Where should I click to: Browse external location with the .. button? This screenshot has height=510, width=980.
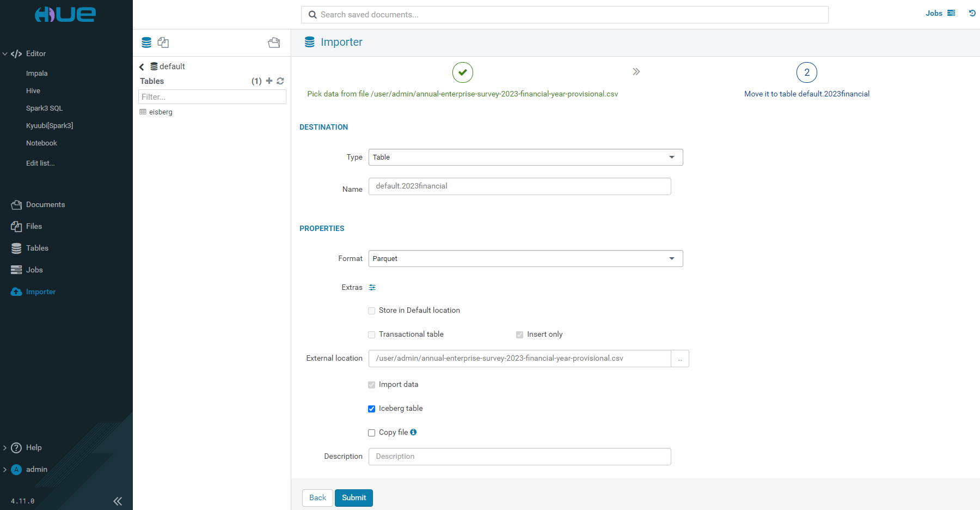coord(680,359)
